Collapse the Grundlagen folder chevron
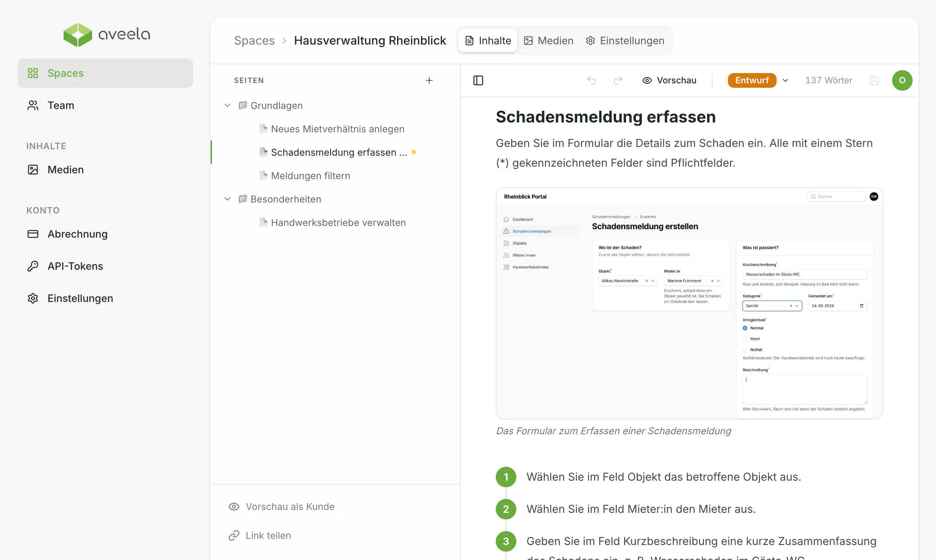 [227, 105]
